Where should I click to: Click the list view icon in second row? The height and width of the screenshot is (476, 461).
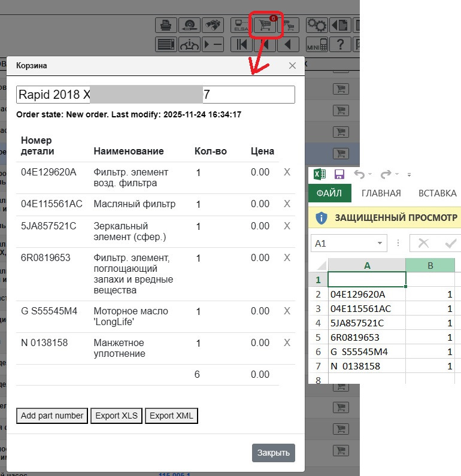[166, 45]
